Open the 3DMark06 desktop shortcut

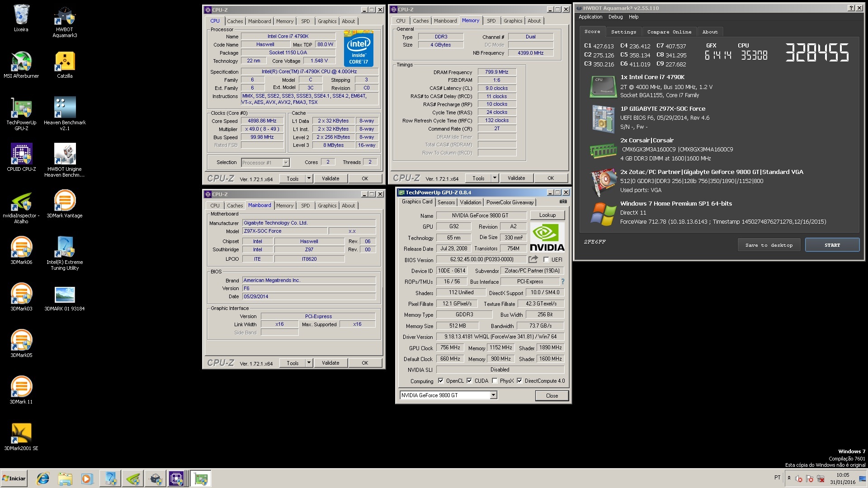pyautogui.click(x=21, y=250)
